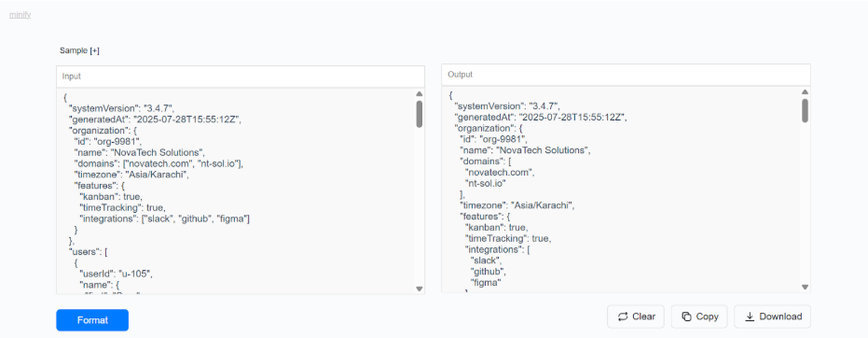The height and width of the screenshot is (338, 868).
Task: Click the Asia/Karachi timezone line in Input
Action: tap(131, 175)
